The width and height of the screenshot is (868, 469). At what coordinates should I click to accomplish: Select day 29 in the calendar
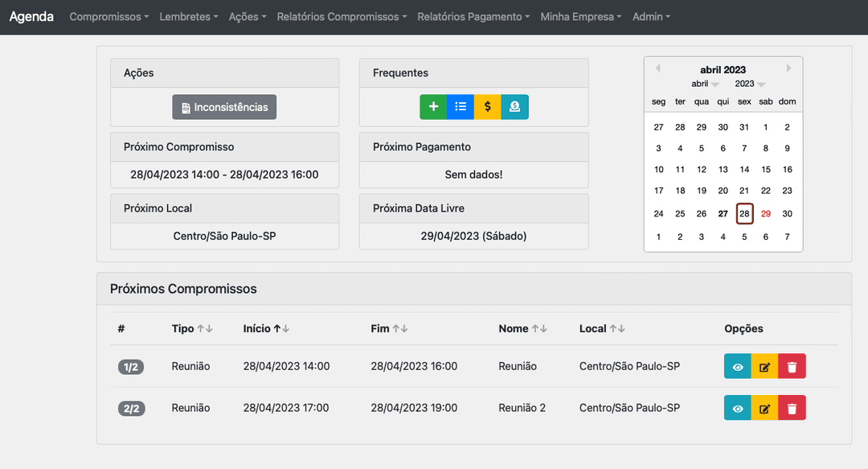(766, 213)
